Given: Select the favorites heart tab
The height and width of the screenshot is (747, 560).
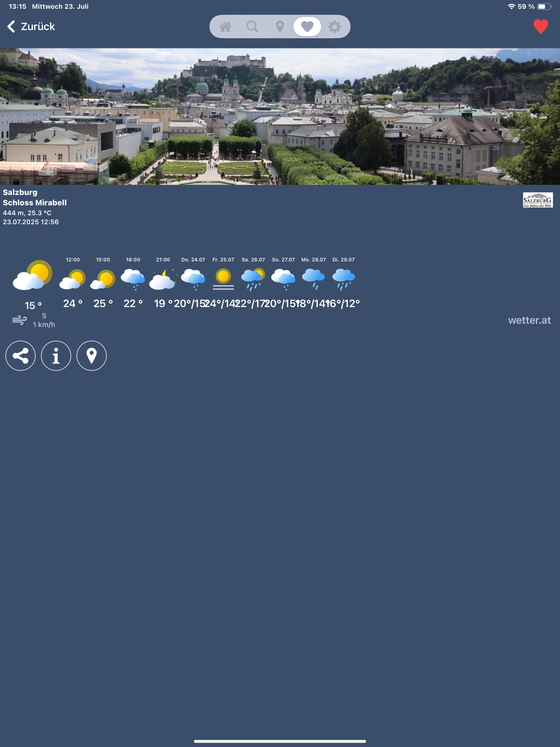Looking at the screenshot, I should [x=307, y=27].
